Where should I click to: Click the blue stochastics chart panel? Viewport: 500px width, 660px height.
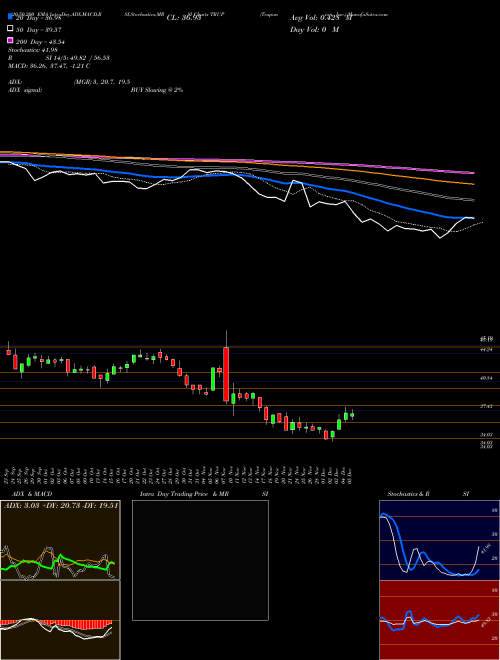pyautogui.click(x=438, y=540)
